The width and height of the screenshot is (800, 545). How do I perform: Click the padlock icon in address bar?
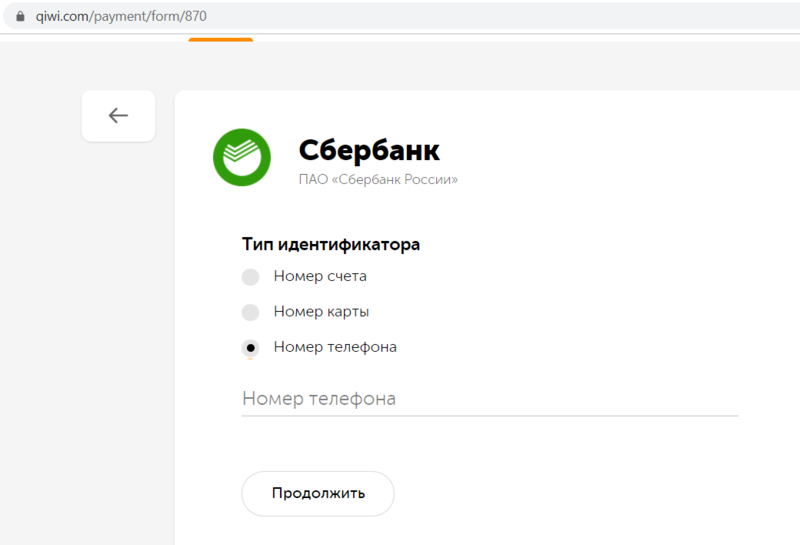pyautogui.click(x=20, y=16)
